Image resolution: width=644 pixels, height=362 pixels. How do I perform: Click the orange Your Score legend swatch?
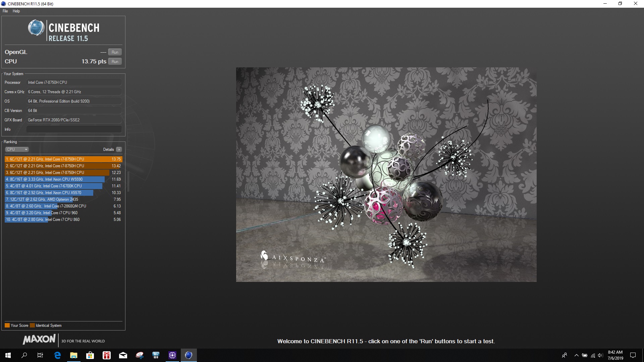coord(7,325)
